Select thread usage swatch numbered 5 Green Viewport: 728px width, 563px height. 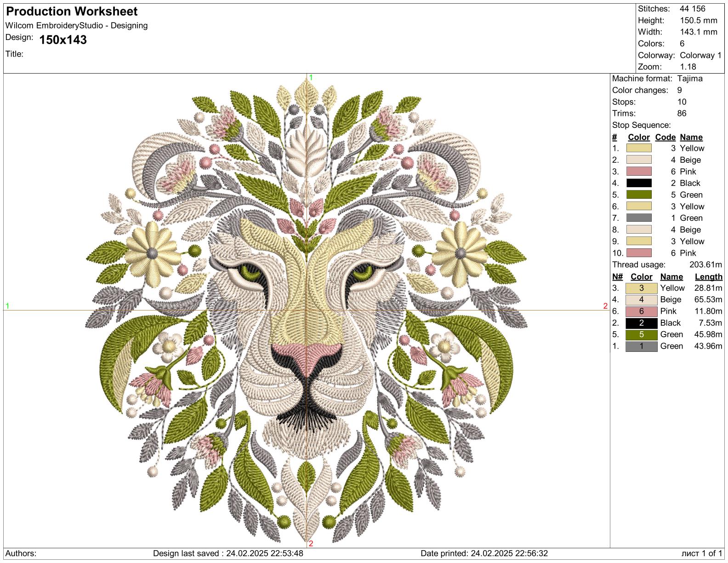(642, 335)
